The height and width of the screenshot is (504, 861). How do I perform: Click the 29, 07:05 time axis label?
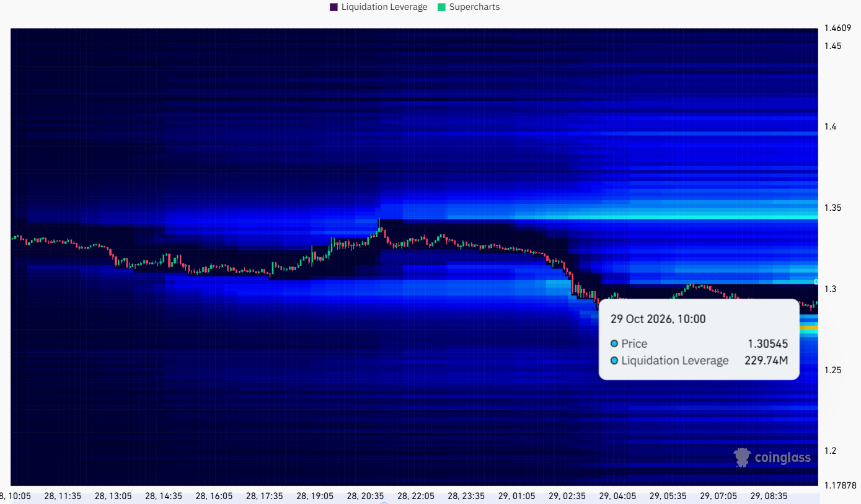[718, 496]
